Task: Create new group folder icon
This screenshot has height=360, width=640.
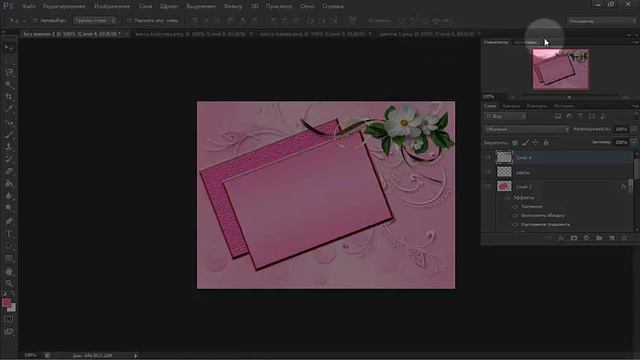Action: pyautogui.click(x=599, y=238)
